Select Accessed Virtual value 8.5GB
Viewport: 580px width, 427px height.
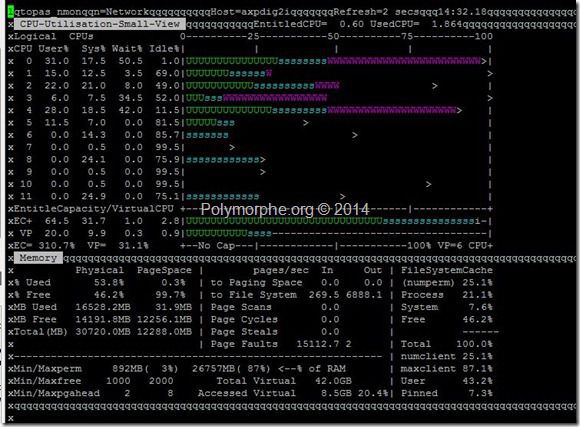pos(336,393)
